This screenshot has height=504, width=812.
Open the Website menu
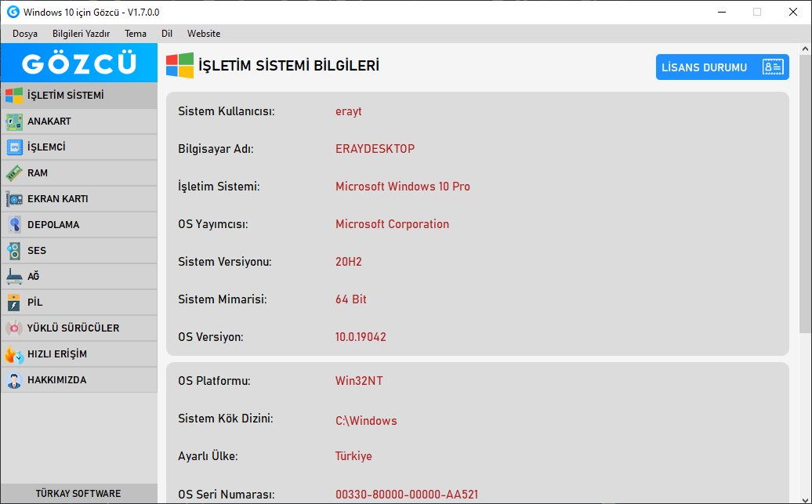pyautogui.click(x=204, y=34)
